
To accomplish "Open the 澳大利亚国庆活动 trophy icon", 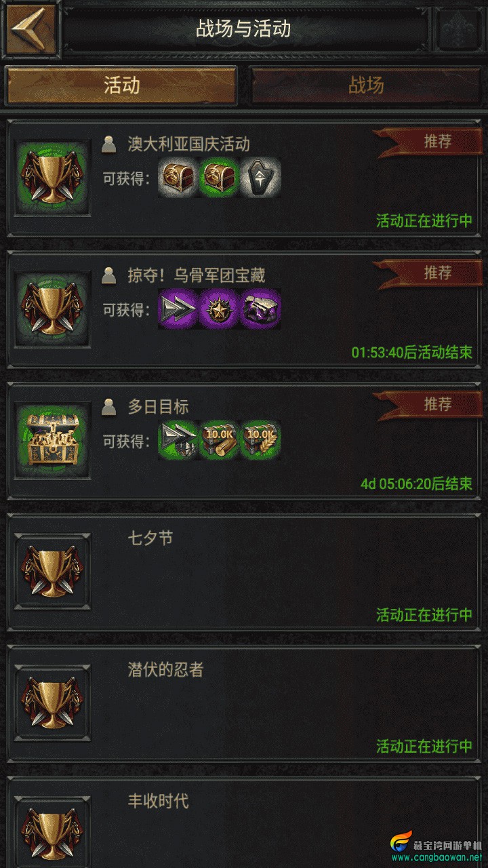I will 53,178.
